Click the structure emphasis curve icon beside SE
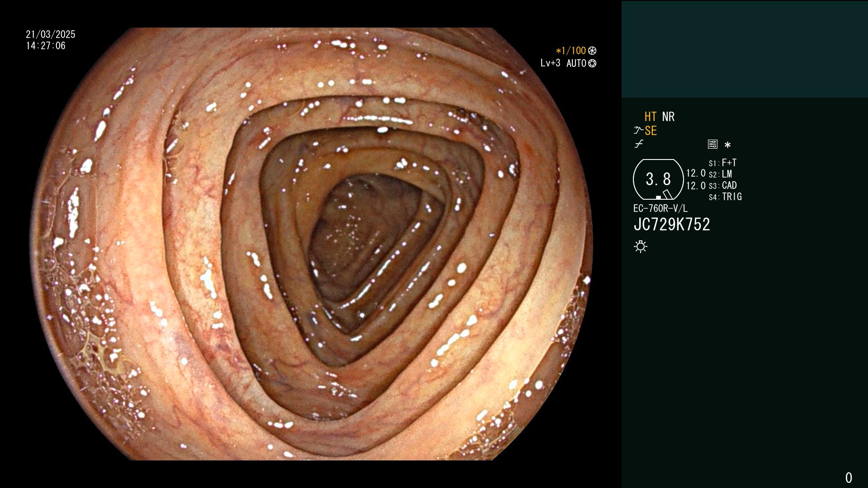The width and height of the screenshot is (868, 488). coord(638,131)
